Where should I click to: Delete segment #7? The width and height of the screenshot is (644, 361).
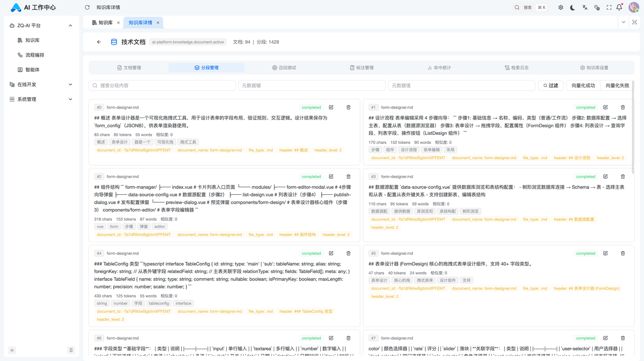tap(623, 338)
